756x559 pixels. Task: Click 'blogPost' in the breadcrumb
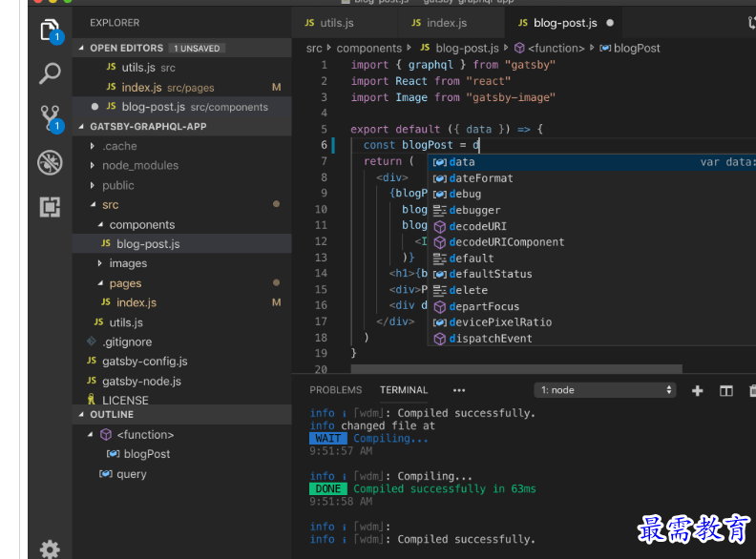click(x=637, y=49)
